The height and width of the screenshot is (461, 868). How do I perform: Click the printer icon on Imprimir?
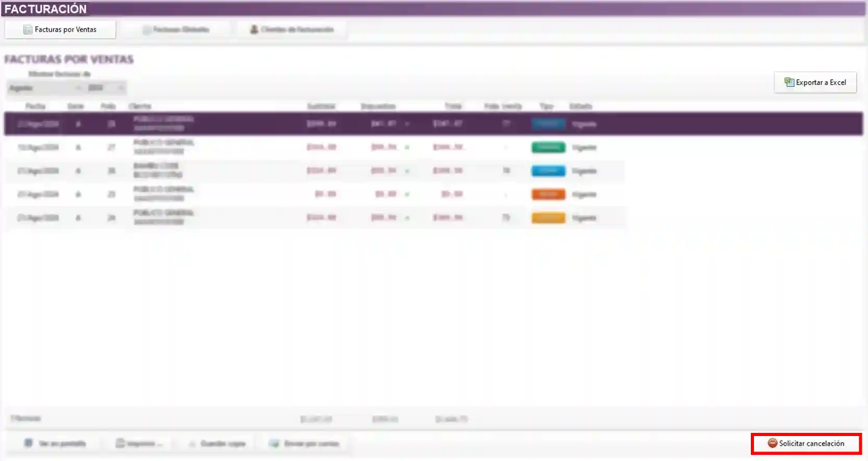[x=120, y=444]
